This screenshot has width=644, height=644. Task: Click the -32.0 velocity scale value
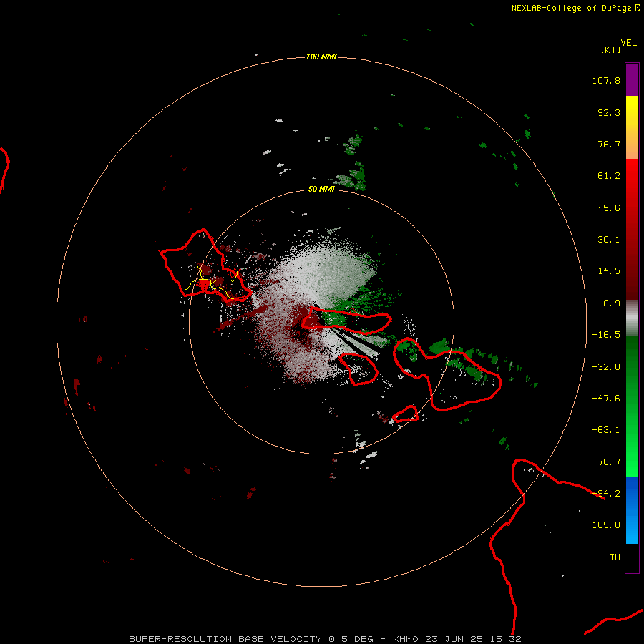tap(606, 367)
